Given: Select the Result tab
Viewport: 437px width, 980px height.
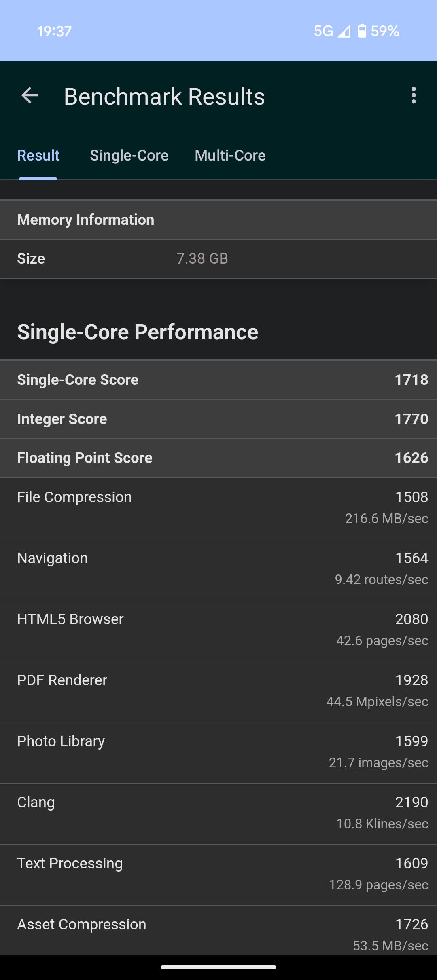Looking at the screenshot, I should [x=38, y=156].
